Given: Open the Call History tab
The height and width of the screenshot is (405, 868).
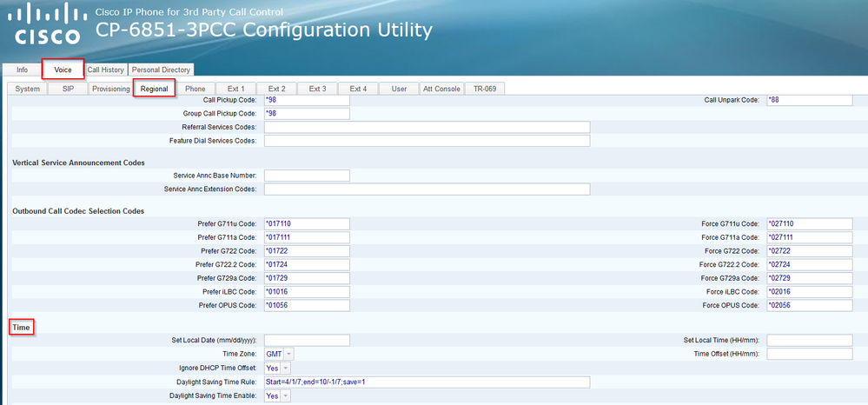Looking at the screenshot, I should 106,70.
